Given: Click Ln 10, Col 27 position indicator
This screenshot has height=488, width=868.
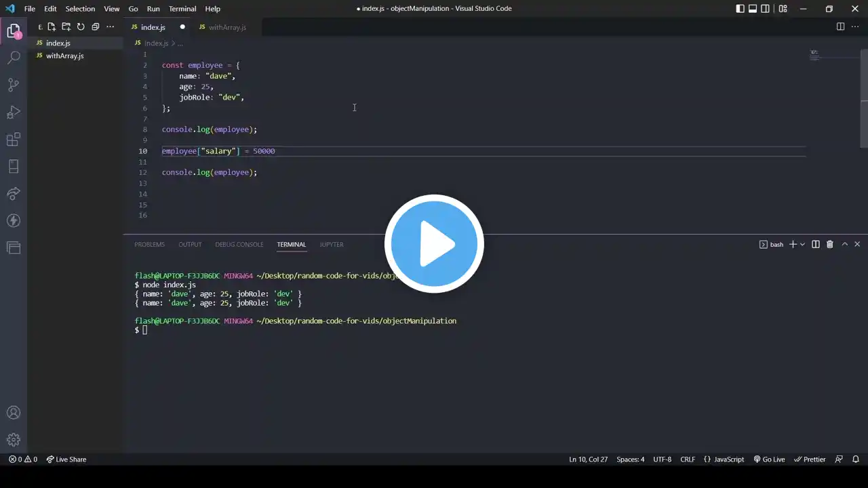Looking at the screenshot, I should click(589, 460).
